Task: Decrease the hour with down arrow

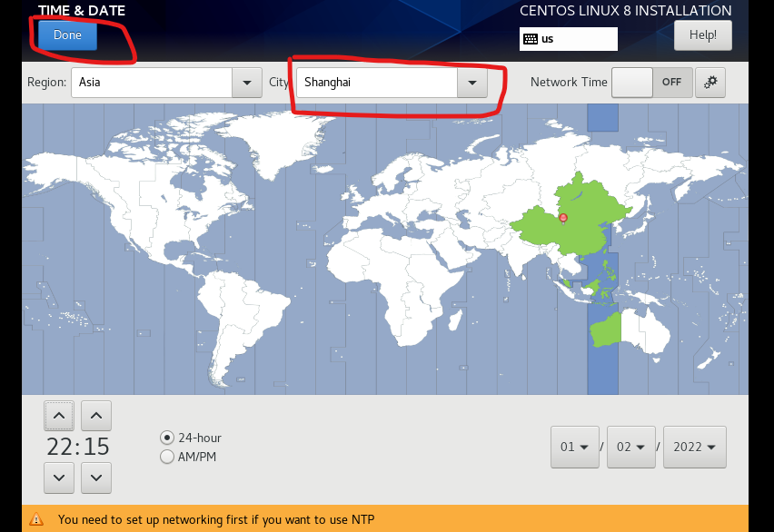Action: (x=59, y=478)
